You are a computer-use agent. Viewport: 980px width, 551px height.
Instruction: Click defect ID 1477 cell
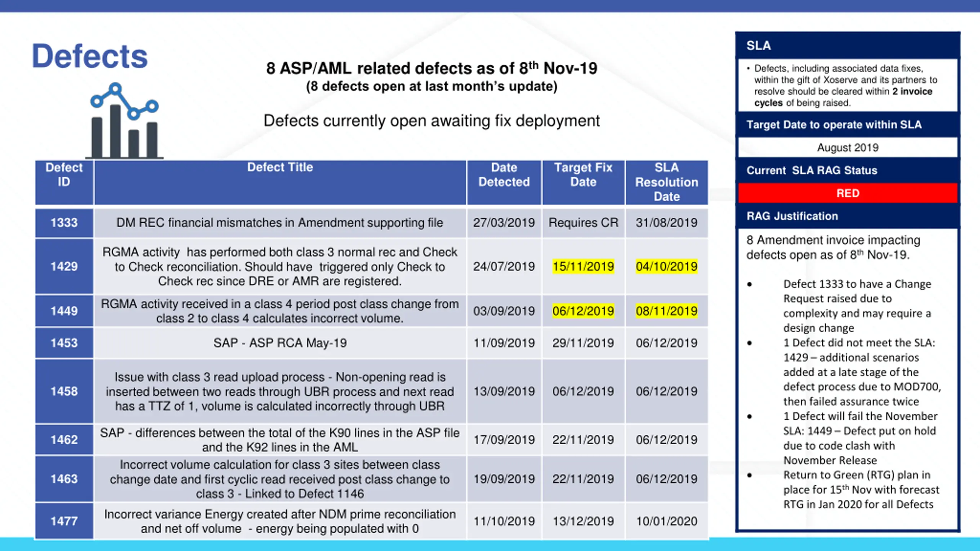coord(64,521)
